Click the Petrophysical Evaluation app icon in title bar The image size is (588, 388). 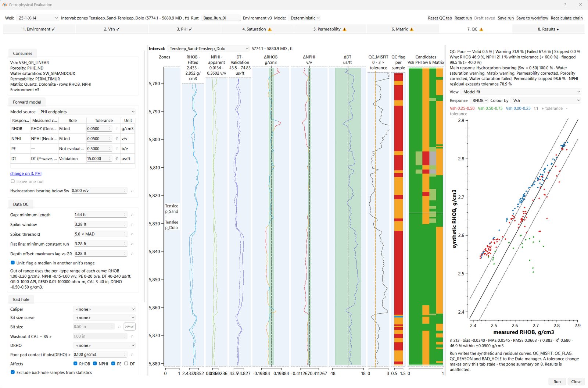point(5,5)
